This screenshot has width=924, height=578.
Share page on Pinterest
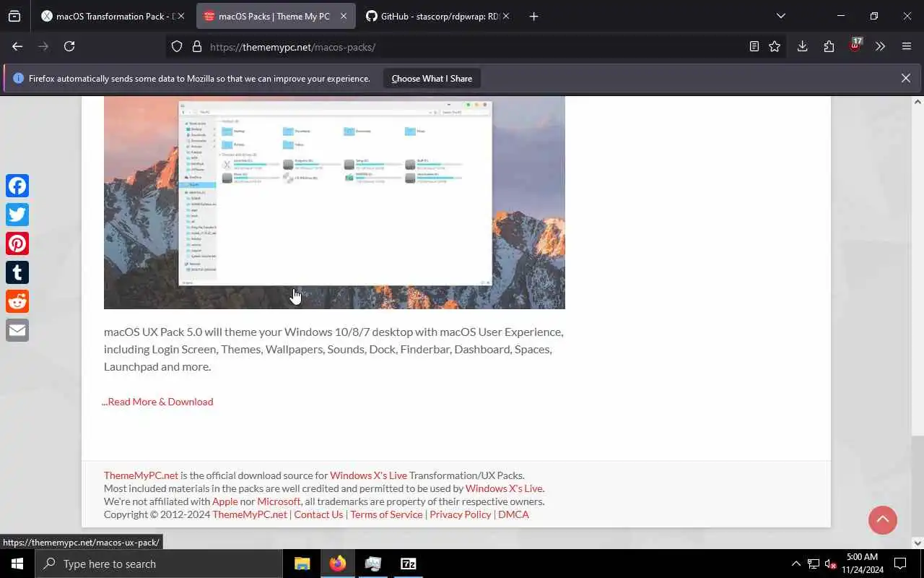[x=17, y=243]
